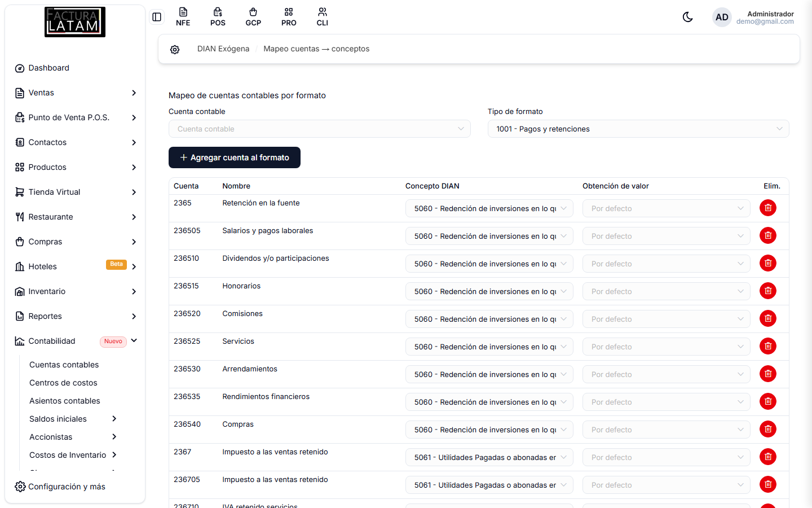Viewport: 812px width, 508px height.
Task: Delete the Honorarios row
Action: [768, 291]
